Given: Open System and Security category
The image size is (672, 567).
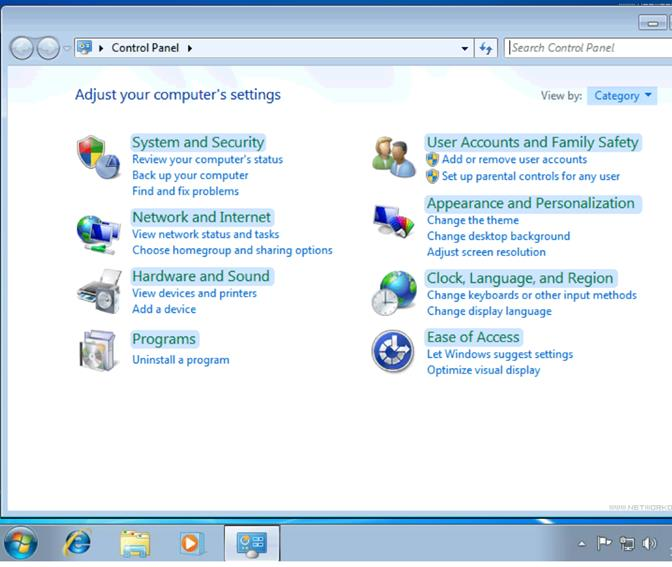Looking at the screenshot, I should 198,142.
